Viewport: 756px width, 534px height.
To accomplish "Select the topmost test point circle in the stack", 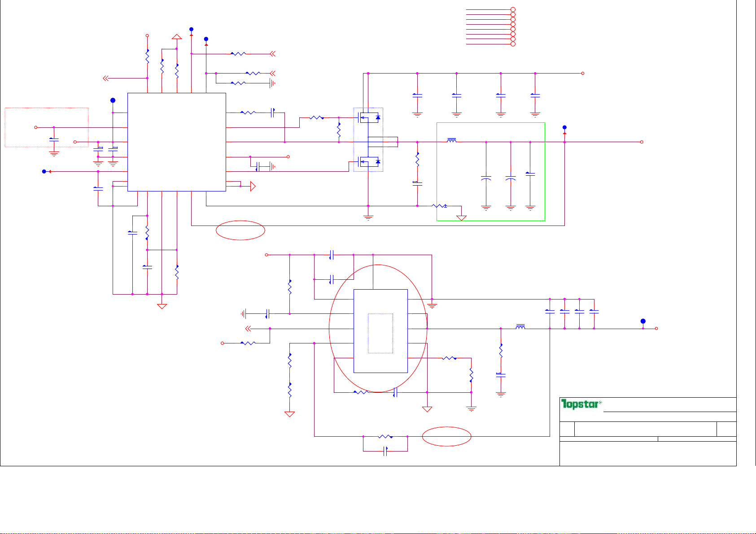I will tap(513, 9).
